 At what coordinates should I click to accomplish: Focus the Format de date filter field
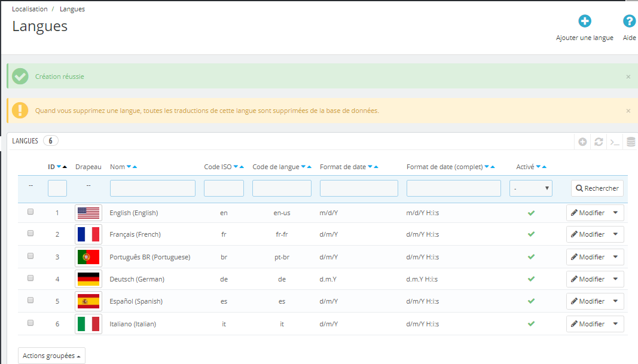[359, 188]
